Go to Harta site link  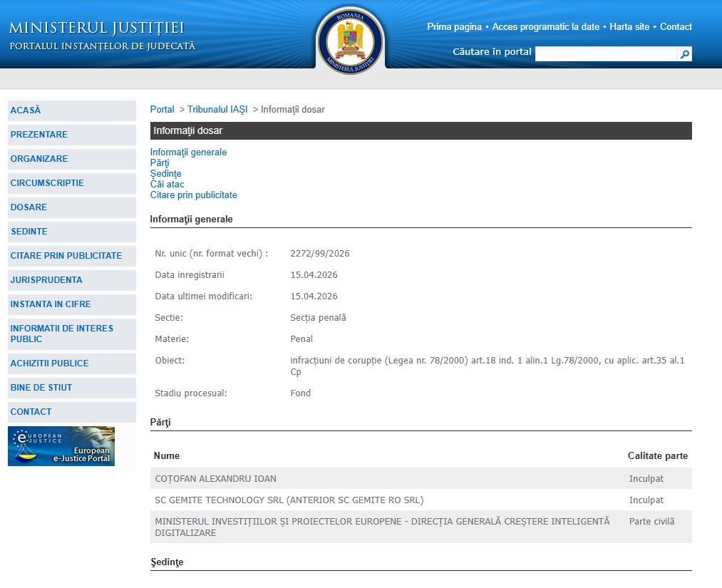click(x=629, y=27)
